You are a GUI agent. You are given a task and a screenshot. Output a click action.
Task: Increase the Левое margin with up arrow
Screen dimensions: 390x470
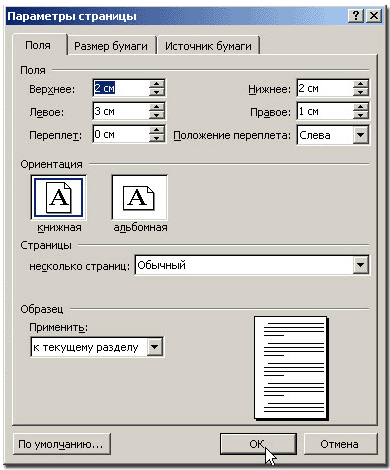pyautogui.click(x=157, y=107)
